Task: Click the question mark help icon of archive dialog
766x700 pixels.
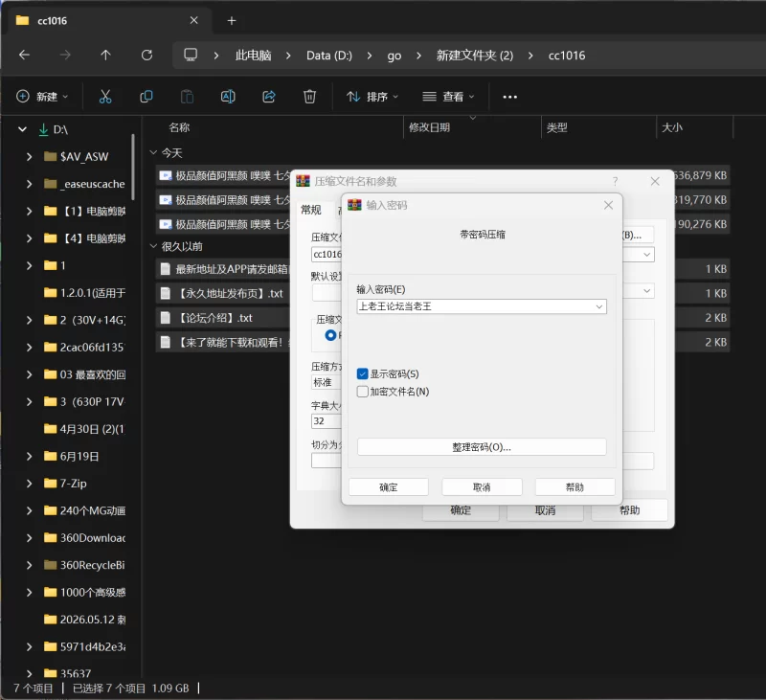Action: (x=615, y=182)
